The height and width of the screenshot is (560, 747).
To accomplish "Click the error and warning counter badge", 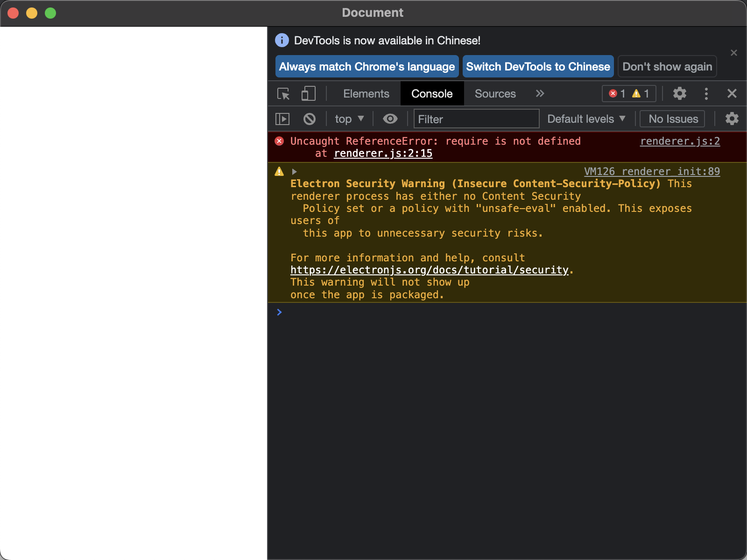I will pyautogui.click(x=629, y=94).
